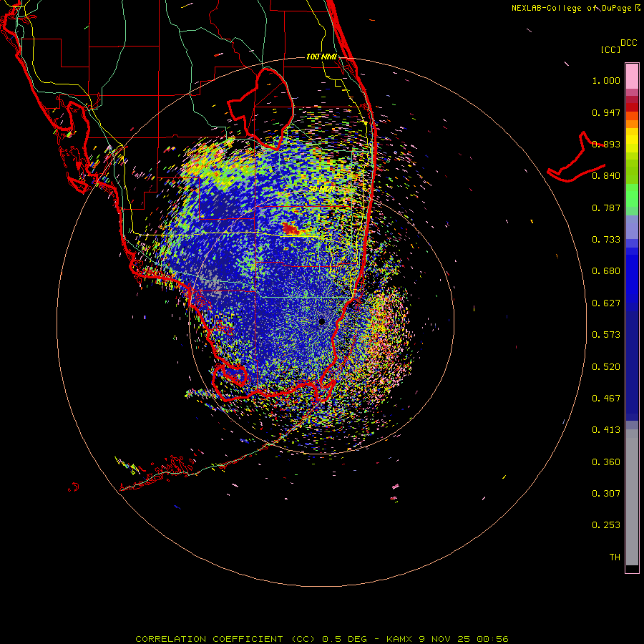Click the [CC] units label

pyautogui.click(x=611, y=49)
